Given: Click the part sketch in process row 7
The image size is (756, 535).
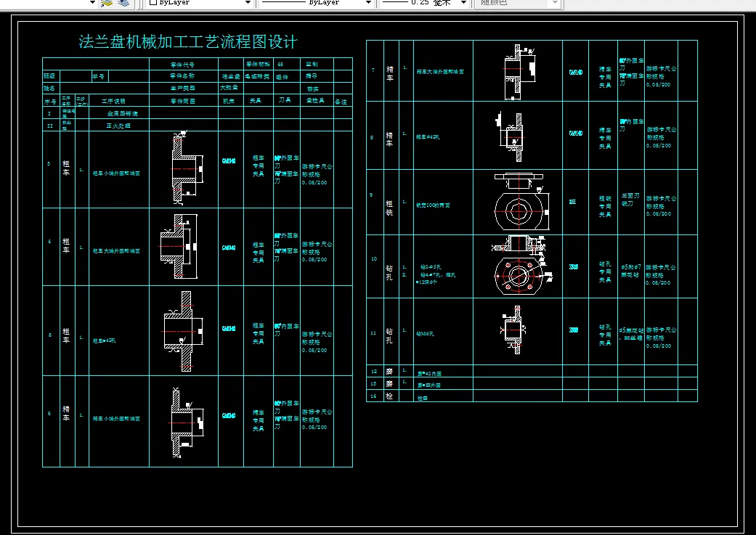Looking at the screenshot, I should (520, 72).
